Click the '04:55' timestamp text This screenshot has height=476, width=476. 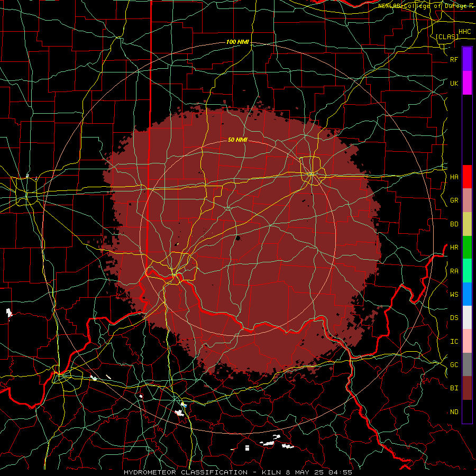pyautogui.click(x=340, y=472)
